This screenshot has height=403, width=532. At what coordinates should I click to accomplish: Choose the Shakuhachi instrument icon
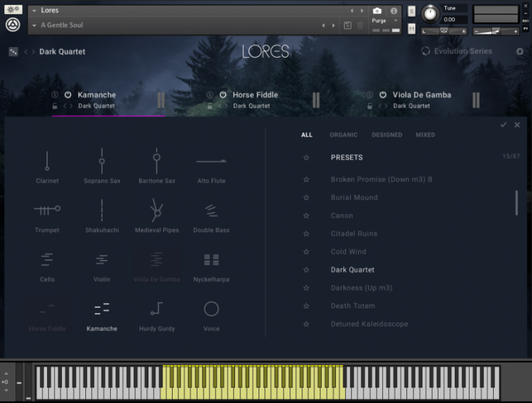coord(102,210)
